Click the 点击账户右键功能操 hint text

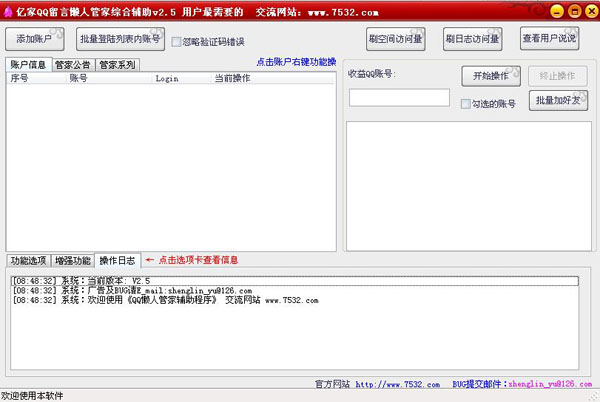pyautogui.click(x=296, y=62)
